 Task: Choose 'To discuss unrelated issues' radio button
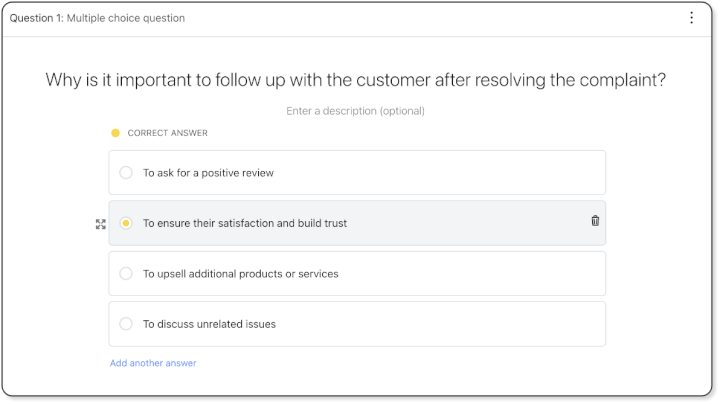(x=126, y=324)
